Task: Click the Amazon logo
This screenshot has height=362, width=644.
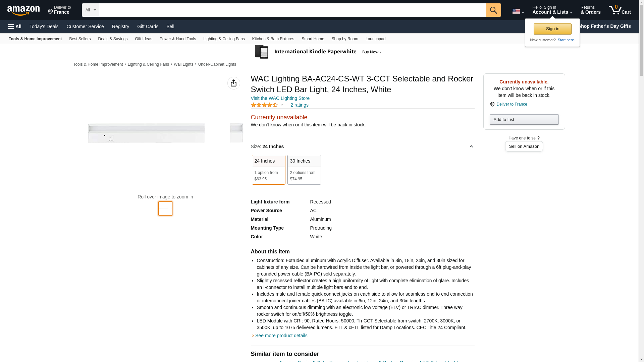Action: 23,10
